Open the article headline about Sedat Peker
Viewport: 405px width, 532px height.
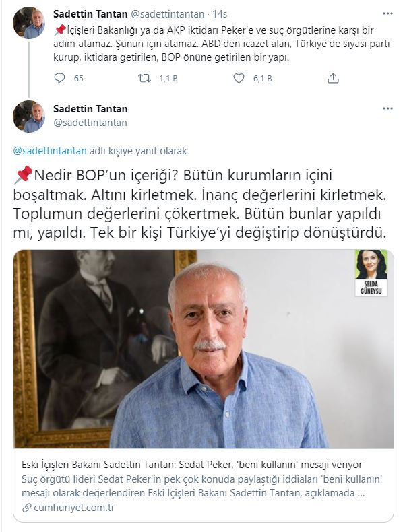192,465
